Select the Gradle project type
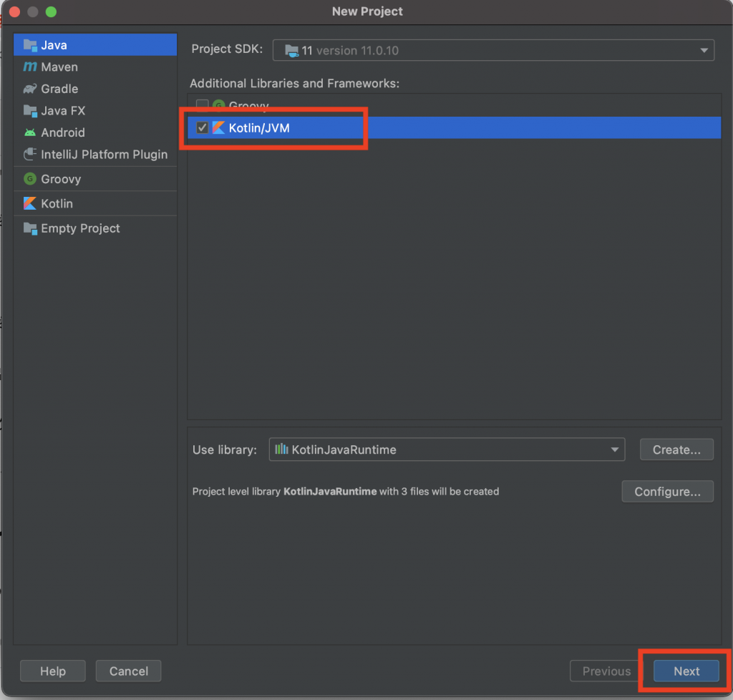This screenshot has height=700, width=733. [95, 89]
